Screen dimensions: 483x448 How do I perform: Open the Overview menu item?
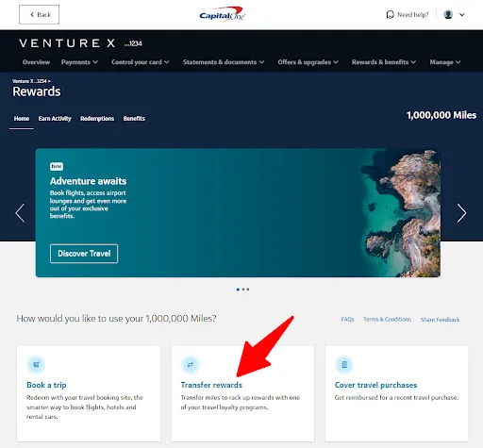36,62
